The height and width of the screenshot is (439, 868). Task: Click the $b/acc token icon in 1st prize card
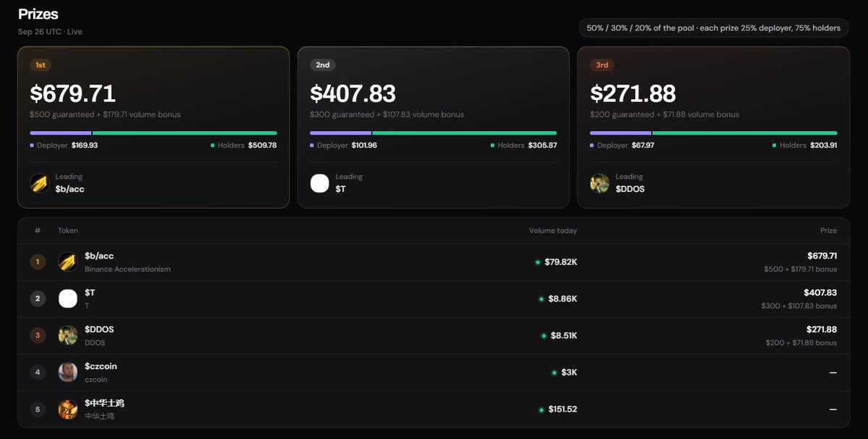39,183
